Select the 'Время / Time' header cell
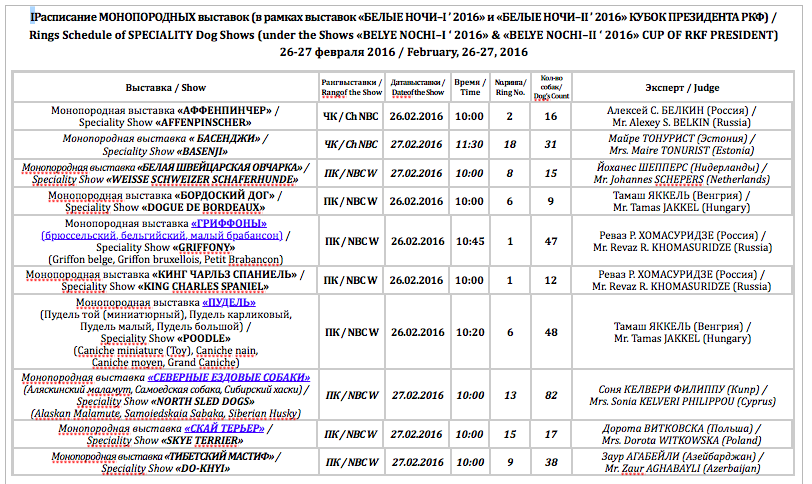 pos(469,87)
